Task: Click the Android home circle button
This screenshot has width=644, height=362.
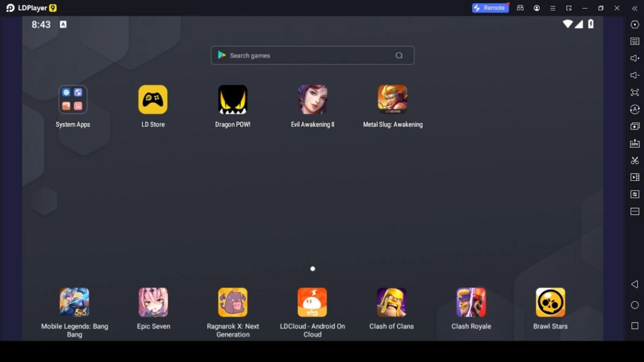Action: [x=635, y=305]
